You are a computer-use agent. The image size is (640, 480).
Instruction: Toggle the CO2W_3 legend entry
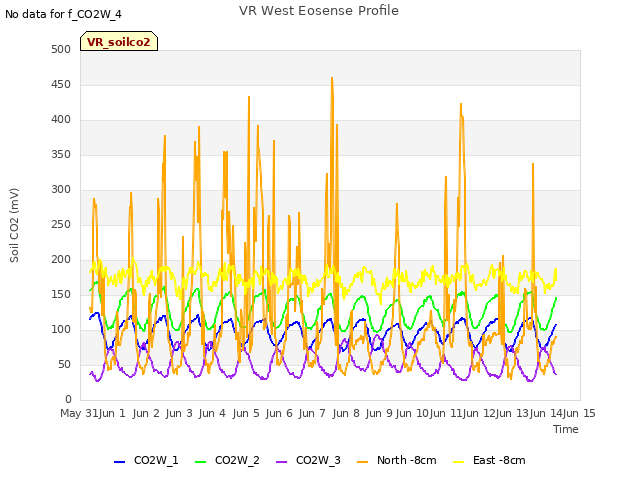tap(308, 460)
